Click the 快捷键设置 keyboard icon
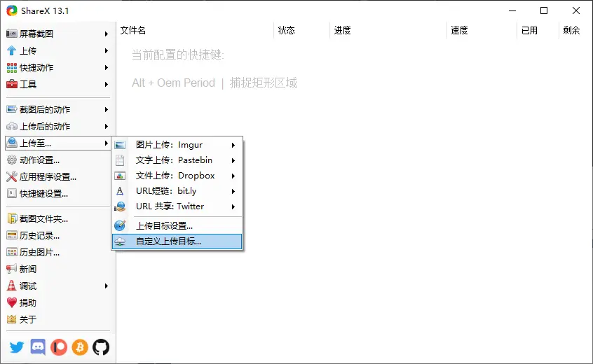 point(12,193)
